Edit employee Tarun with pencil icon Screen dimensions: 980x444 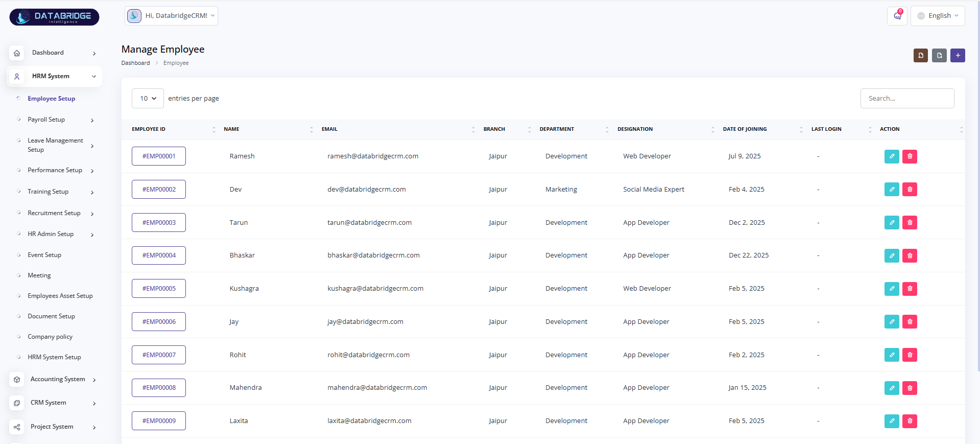(x=892, y=223)
